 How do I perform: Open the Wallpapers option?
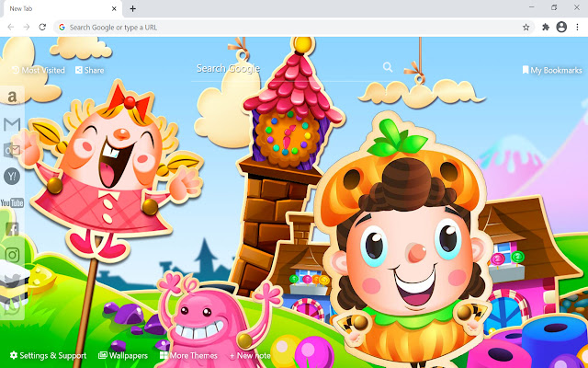123,355
